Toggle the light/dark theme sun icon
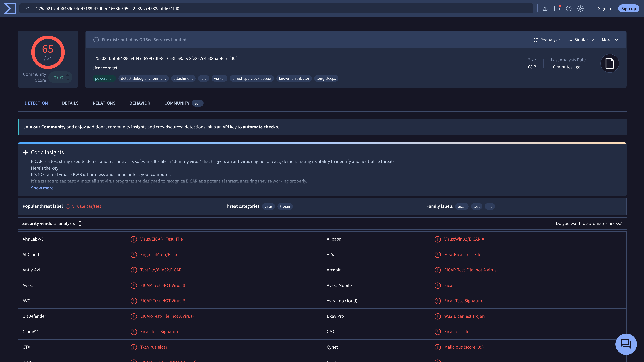The width and height of the screenshot is (644, 362). (x=580, y=9)
